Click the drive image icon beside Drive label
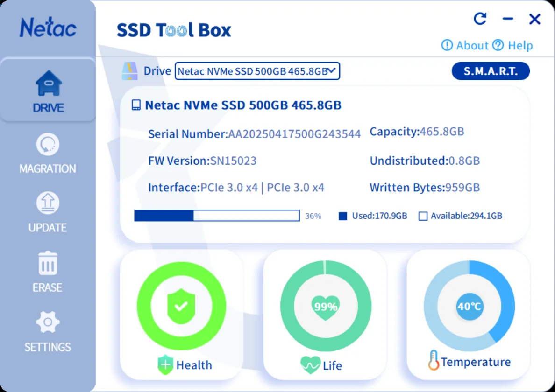This screenshot has width=555, height=392. tap(129, 71)
